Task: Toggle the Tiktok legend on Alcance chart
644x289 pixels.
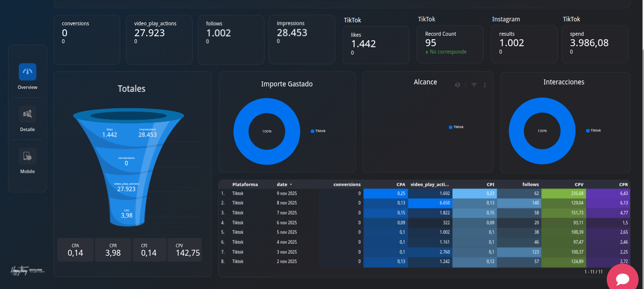Action: [455, 127]
